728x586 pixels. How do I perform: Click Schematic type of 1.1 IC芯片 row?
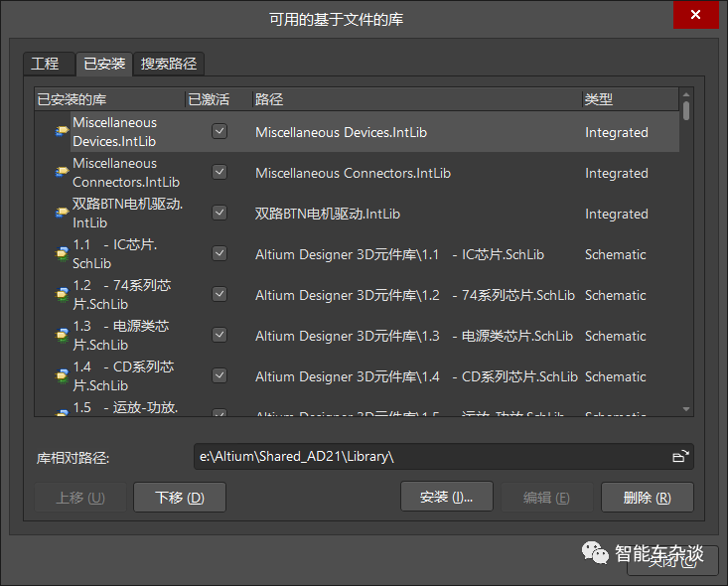pyautogui.click(x=615, y=254)
